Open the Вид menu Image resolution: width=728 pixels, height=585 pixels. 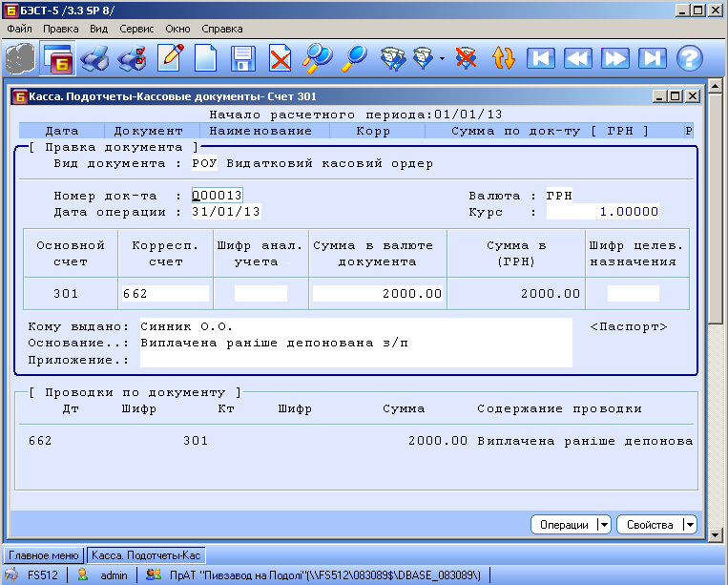(99, 29)
